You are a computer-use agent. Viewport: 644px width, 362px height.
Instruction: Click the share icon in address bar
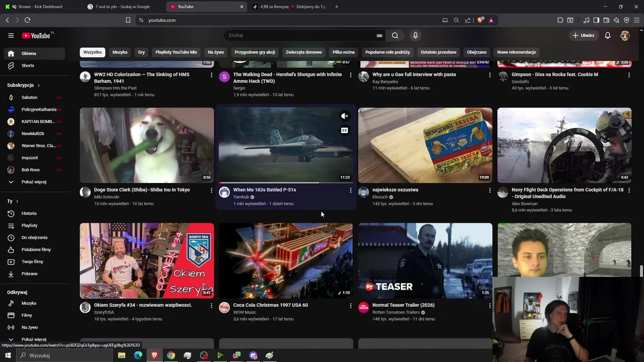coord(468,20)
